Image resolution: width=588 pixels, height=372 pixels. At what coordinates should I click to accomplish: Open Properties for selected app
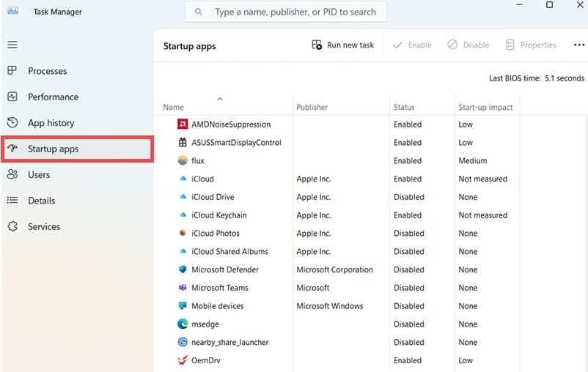[531, 45]
